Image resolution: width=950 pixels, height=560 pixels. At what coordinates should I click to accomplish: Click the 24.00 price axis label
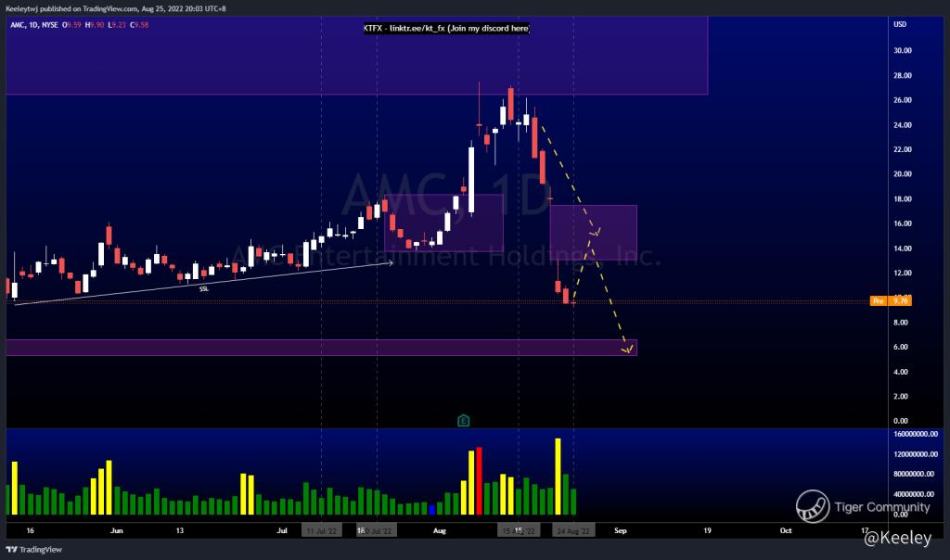(902, 125)
